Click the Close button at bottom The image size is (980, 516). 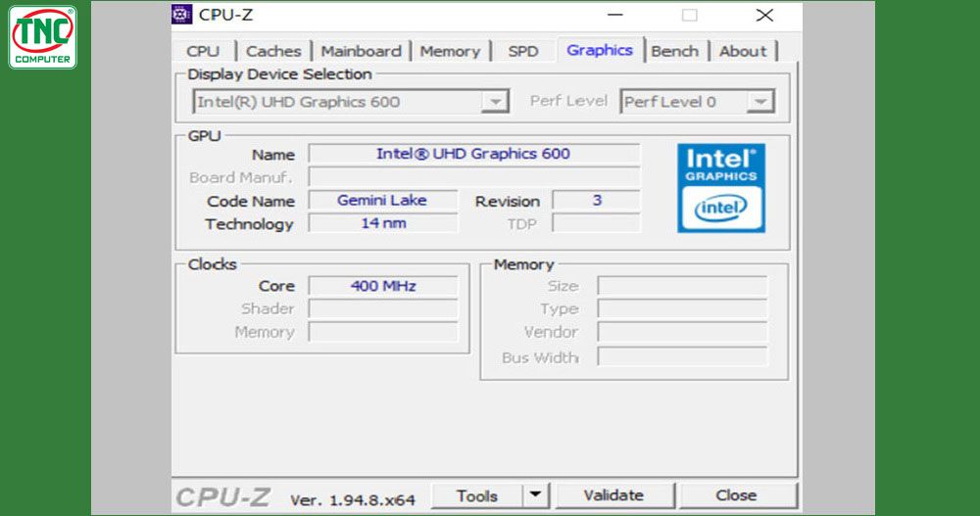click(737, 495)
